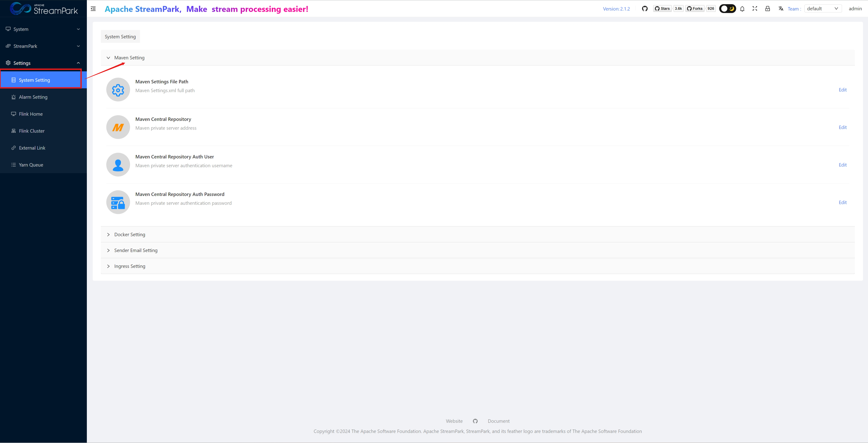Viewport: 868px width, 443px height.
Task: Toggle dark mode switch
Action: point(727,9)
